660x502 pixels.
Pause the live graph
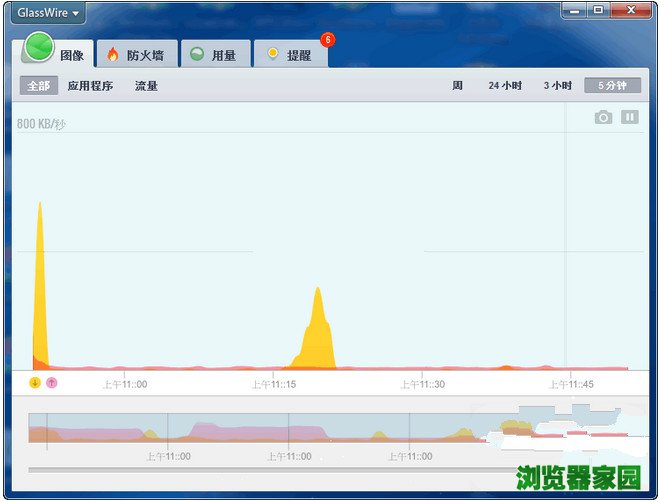click(x=629, y=117)
